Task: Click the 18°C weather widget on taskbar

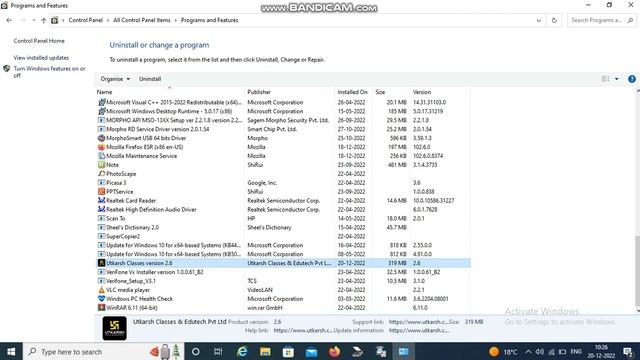Action: (x=503, y=351)
